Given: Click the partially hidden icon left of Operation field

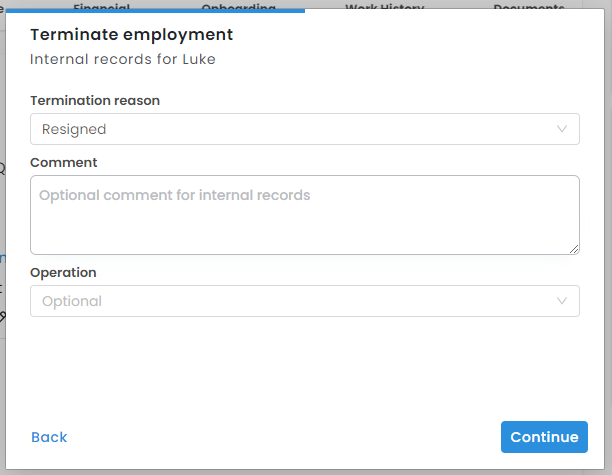Looking at the screenshot, I should point(2,316).
